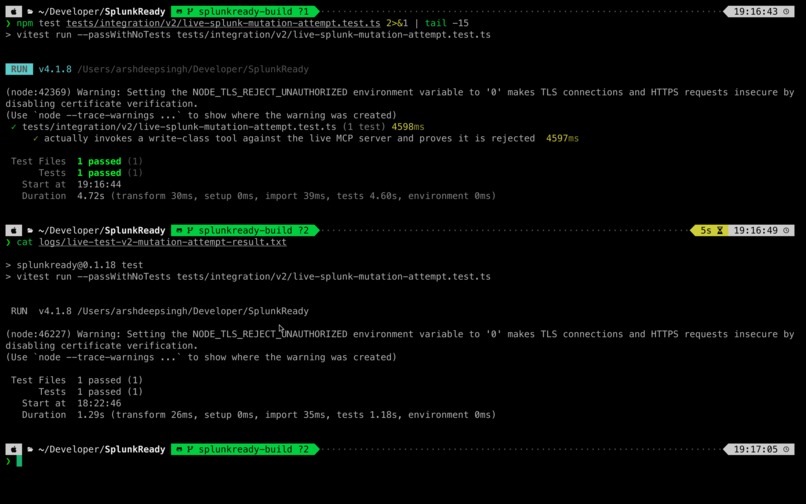The image size is (806, 504).
Task: Click the Apple logo icon in the topmost prompt line
Action: point(13,11)
